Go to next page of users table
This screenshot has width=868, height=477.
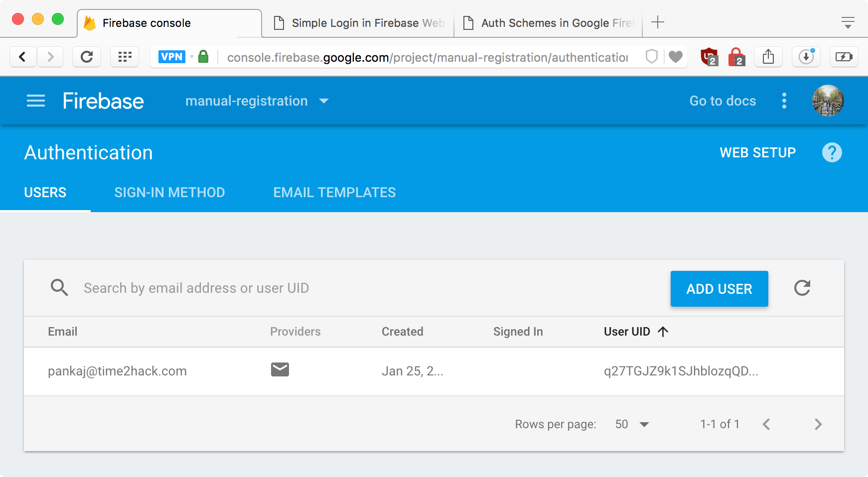818,424
